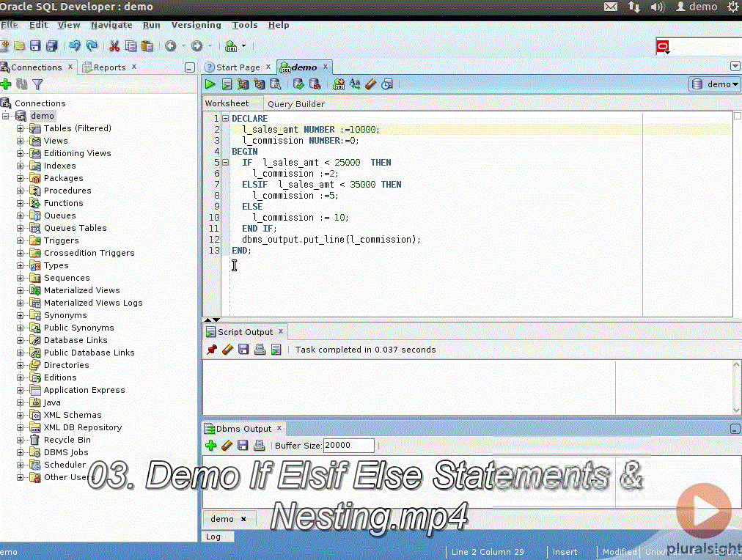This screenshot has width=742, height=560.
Task: Click the Open folder icon in main toolbar
Action: point(19,46)
